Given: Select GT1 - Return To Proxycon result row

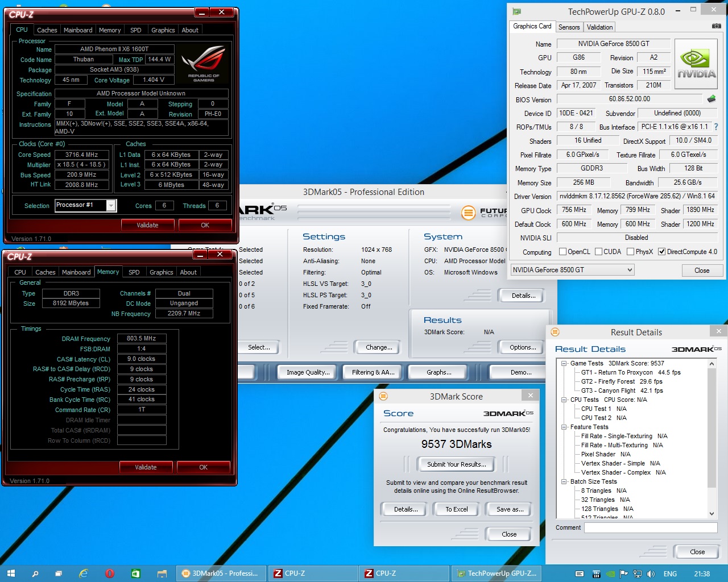Looking at the screenshot, I should (631, 372).
